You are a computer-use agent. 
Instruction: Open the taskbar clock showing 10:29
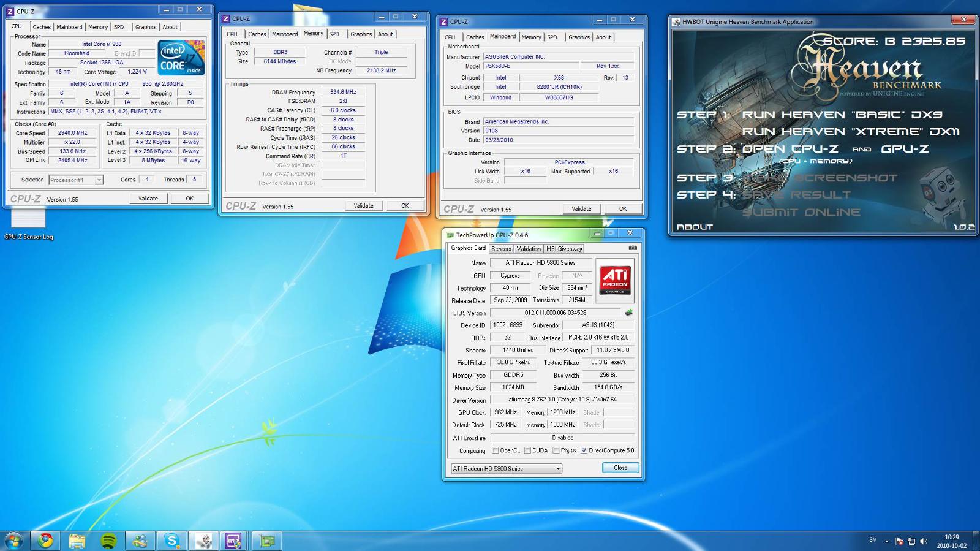(951, 541)
